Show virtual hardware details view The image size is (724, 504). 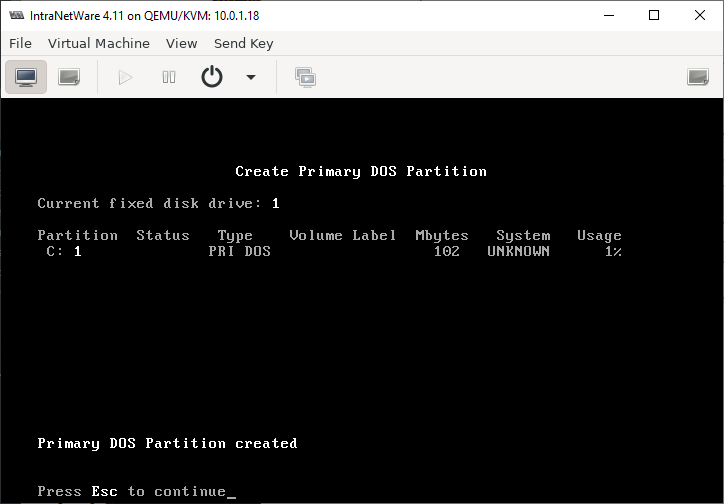(x=69, y=77)
